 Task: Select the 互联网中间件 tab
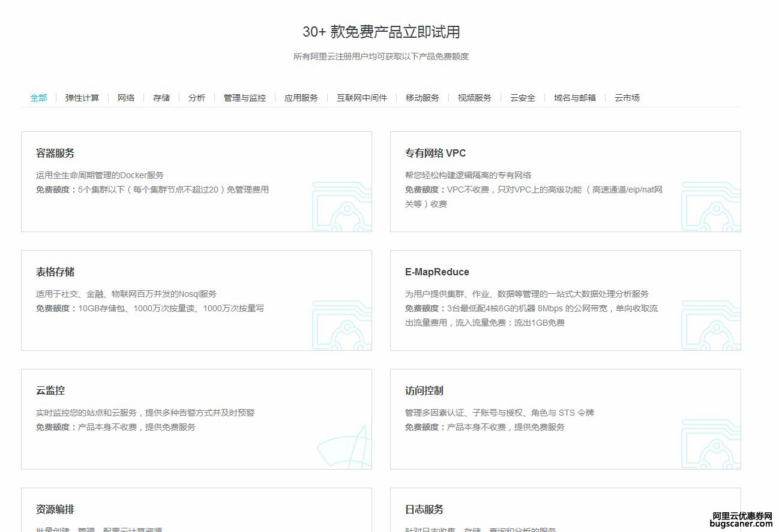(362, 98)
